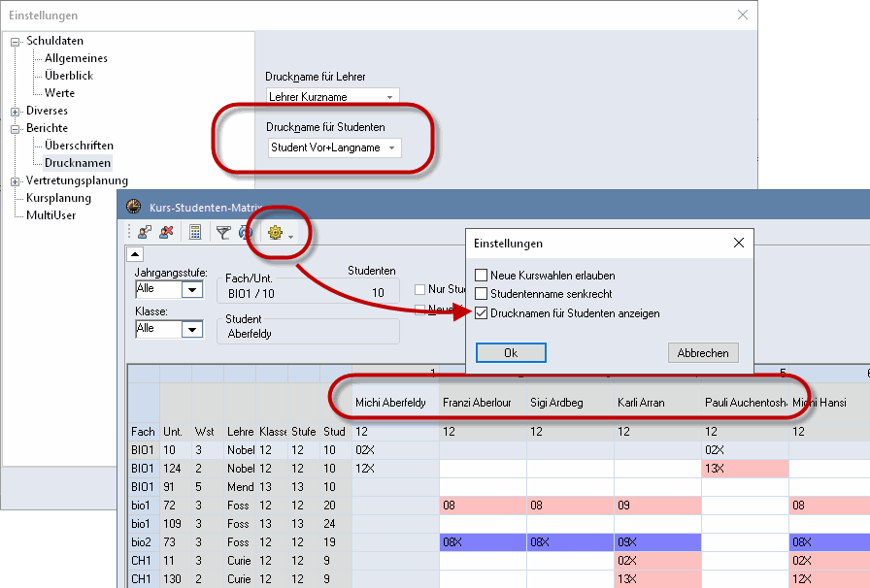This screenshot has height=588, width=870.
Task: Enable Neue Kurswahlen erlauben checkbox
Action: pyautogui.click(x=481, y=276)
